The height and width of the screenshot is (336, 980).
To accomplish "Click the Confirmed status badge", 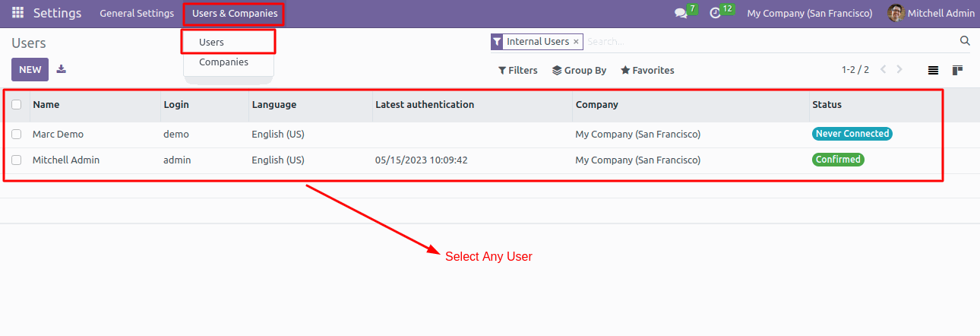I will coord(838,160).
